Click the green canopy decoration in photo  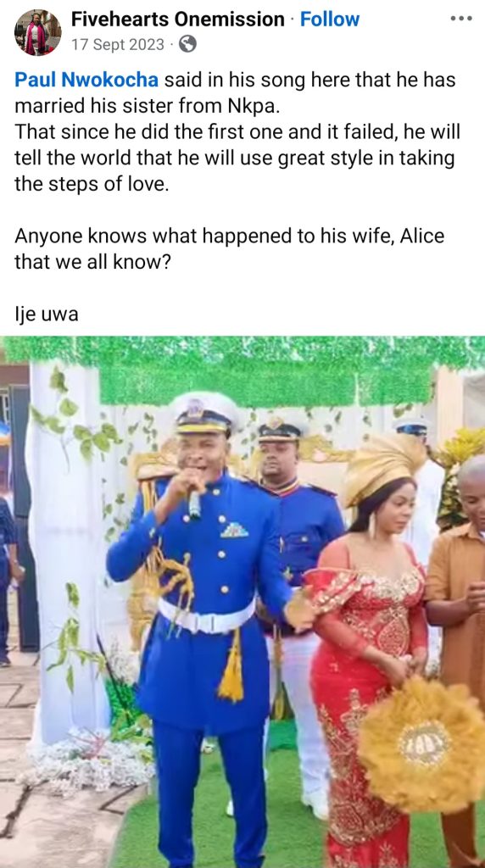[243, 370]
